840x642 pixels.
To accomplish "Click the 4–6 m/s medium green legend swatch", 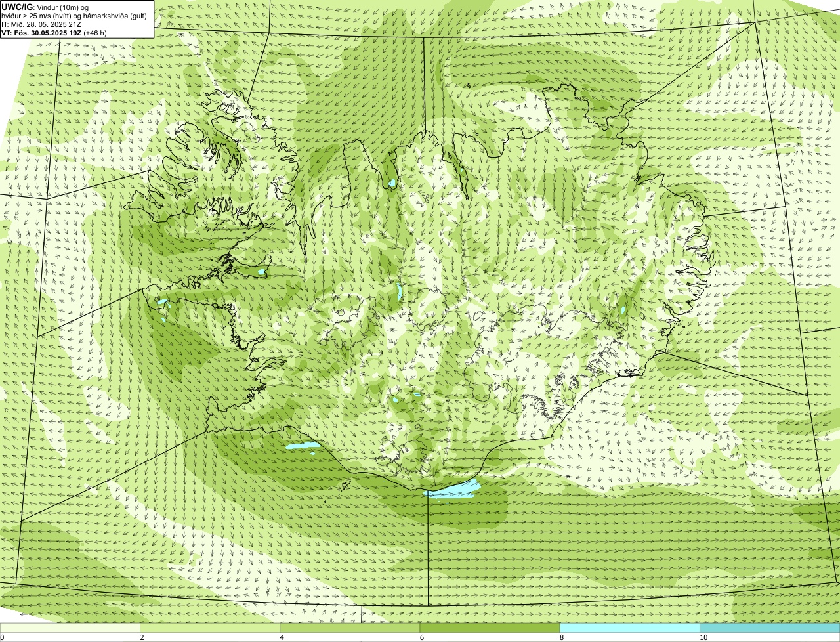I will coord(350,628).
